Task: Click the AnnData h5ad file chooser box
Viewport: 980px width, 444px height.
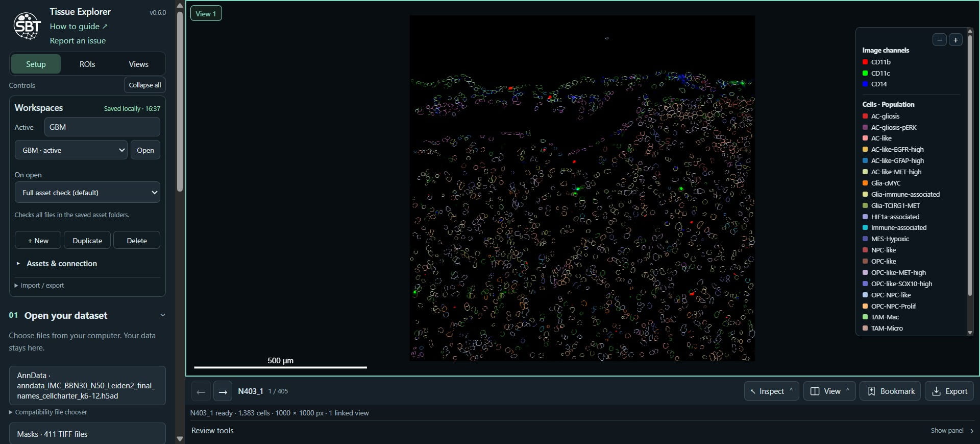Action: point(87,386)
